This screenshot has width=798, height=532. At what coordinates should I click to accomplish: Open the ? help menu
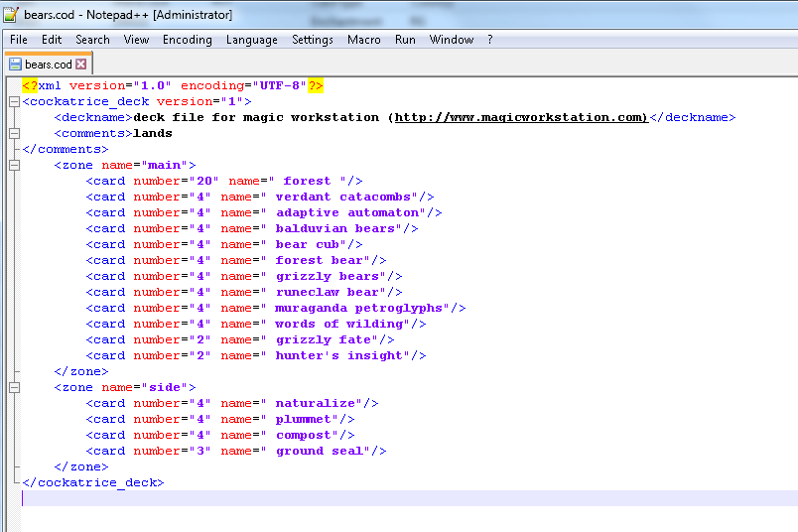point(490,40)
